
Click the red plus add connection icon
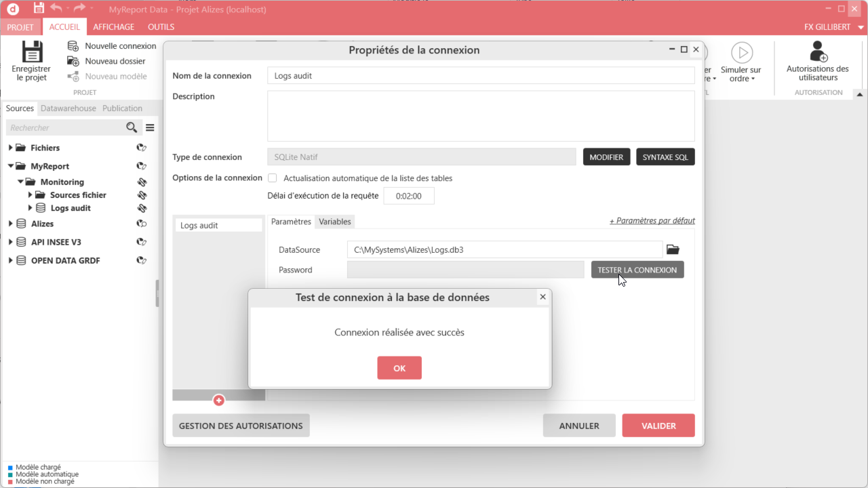click(219, 401)
